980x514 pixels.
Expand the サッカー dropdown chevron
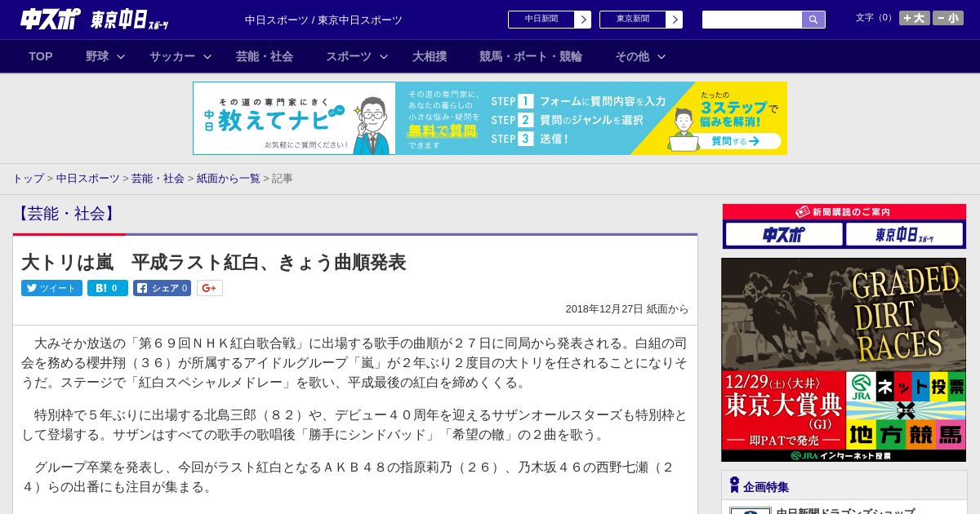207,56
